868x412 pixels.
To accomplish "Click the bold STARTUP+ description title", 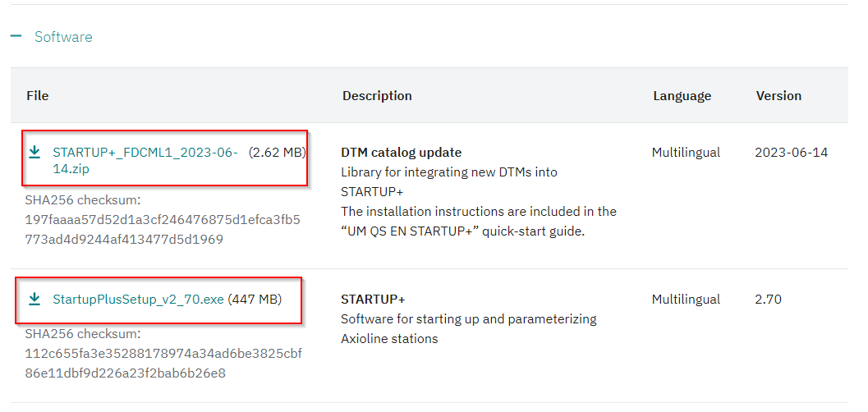I will pyautogui.click(x=373, y=300).
